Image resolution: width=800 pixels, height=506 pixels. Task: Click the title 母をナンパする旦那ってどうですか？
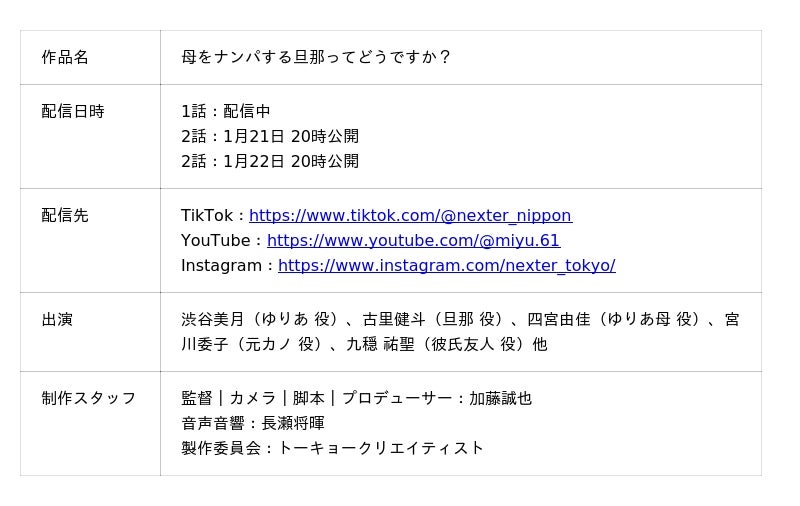click(316, 57)
